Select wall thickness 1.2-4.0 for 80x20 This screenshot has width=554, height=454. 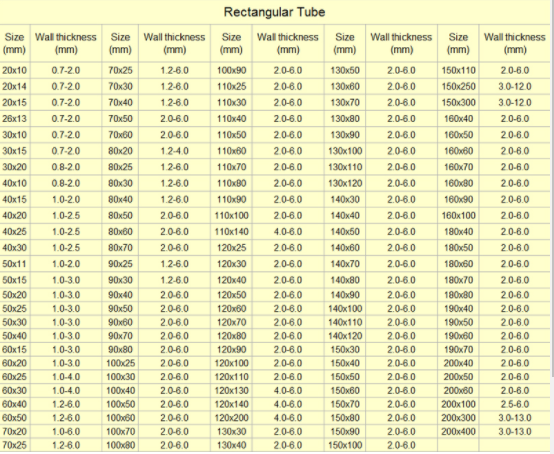click(175, 151)
